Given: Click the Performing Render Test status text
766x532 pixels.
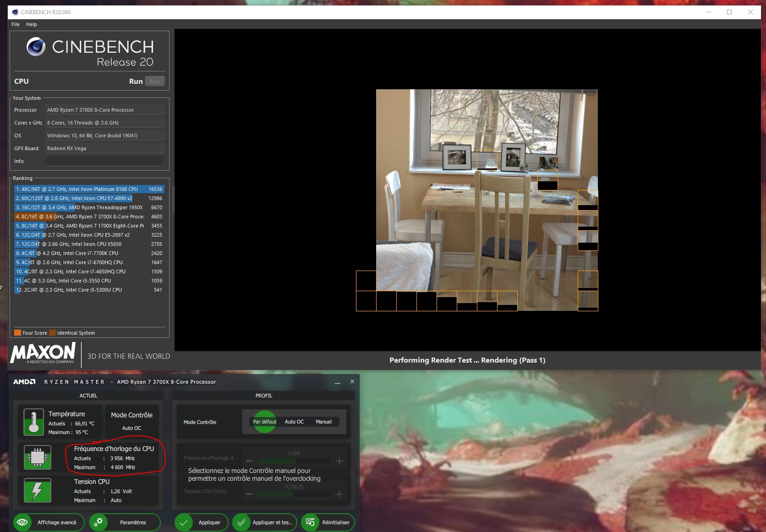Looking at the screenshot, I should point(467,360).
